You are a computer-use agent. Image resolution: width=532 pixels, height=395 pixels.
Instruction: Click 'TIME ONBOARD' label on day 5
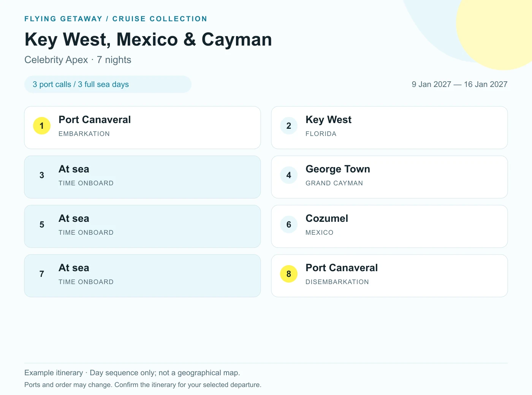86,232
